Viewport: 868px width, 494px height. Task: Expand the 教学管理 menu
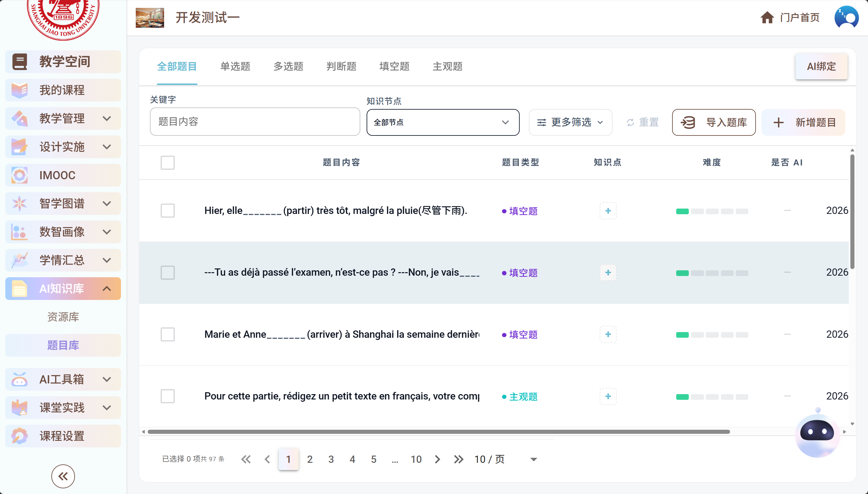pos(107,118)
